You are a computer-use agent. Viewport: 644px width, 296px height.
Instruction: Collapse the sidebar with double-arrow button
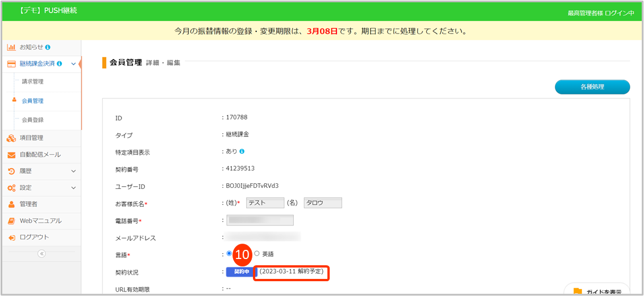(41, 254)
